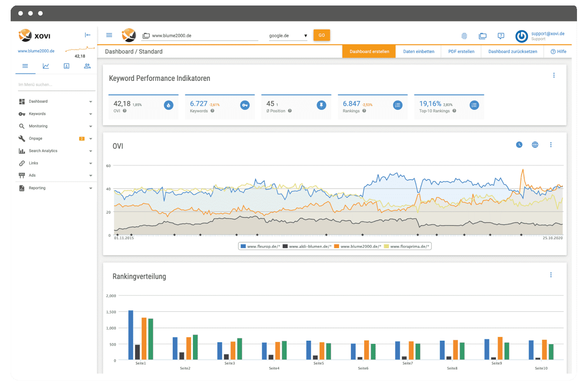This screenshot has width=588, height=392.
Task: Expand the Reporting menu arrow
Action: (90, 188)
